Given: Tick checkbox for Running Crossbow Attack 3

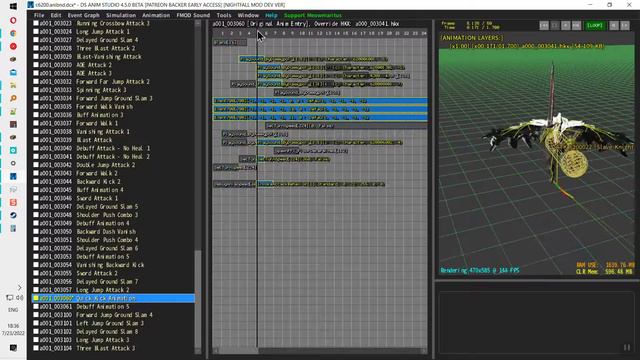Looking at the screenshot, I should 36,23.
